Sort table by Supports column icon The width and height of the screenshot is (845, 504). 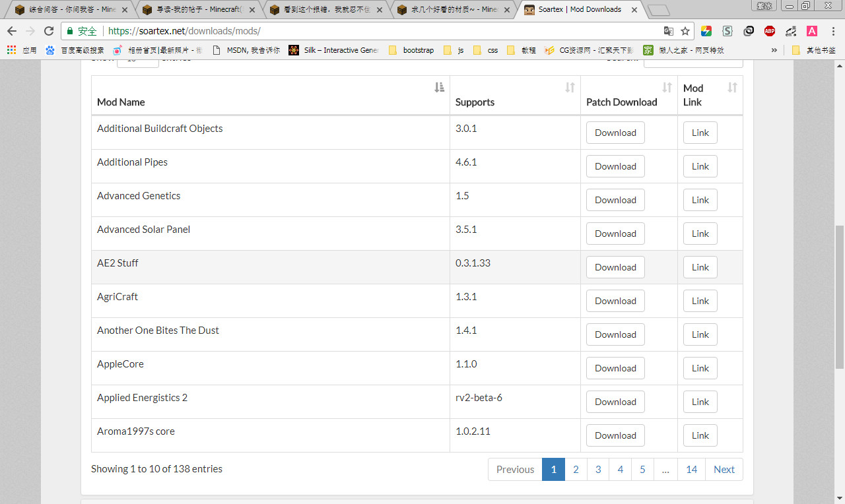(570, 88)
